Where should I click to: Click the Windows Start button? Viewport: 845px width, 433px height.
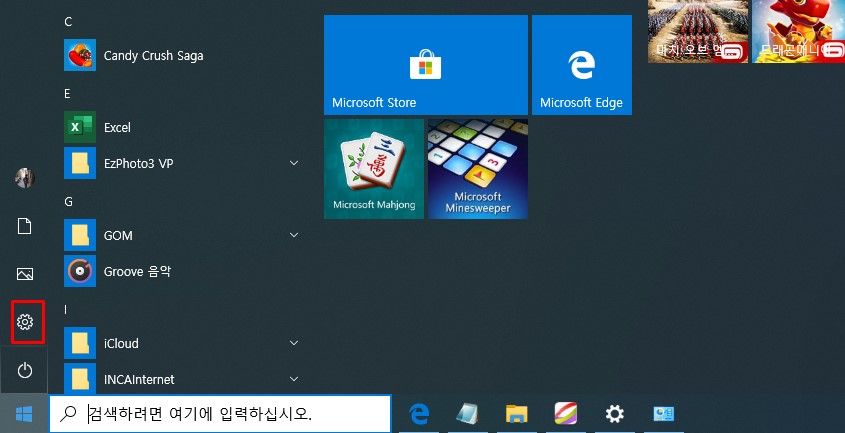coord(24,414)
